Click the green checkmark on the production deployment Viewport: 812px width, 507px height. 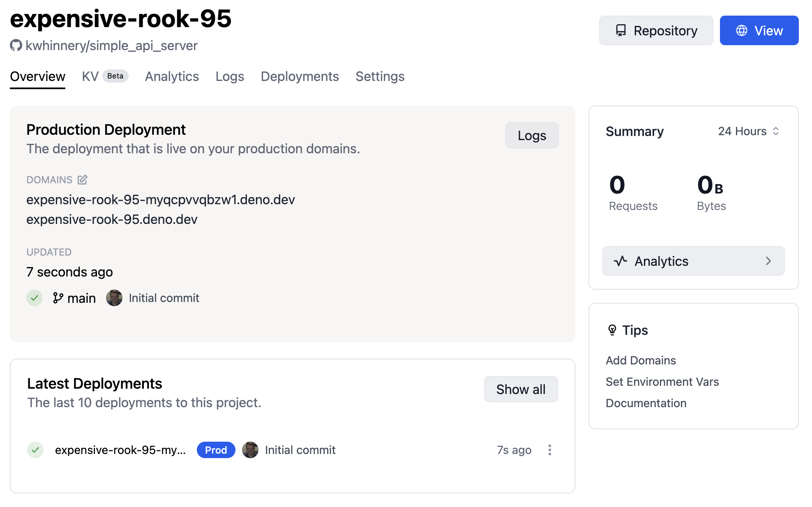click(35, 298)
